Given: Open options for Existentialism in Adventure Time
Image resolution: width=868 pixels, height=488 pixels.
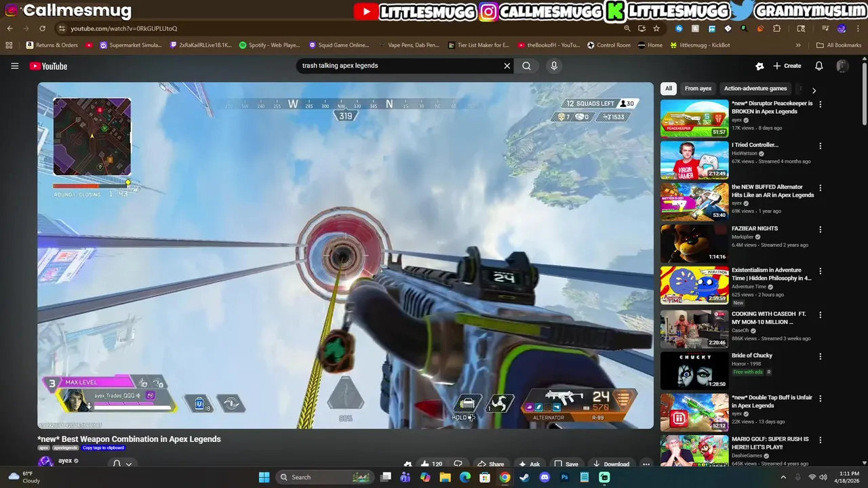Looking at the screenshot, I should pos(820,272).
